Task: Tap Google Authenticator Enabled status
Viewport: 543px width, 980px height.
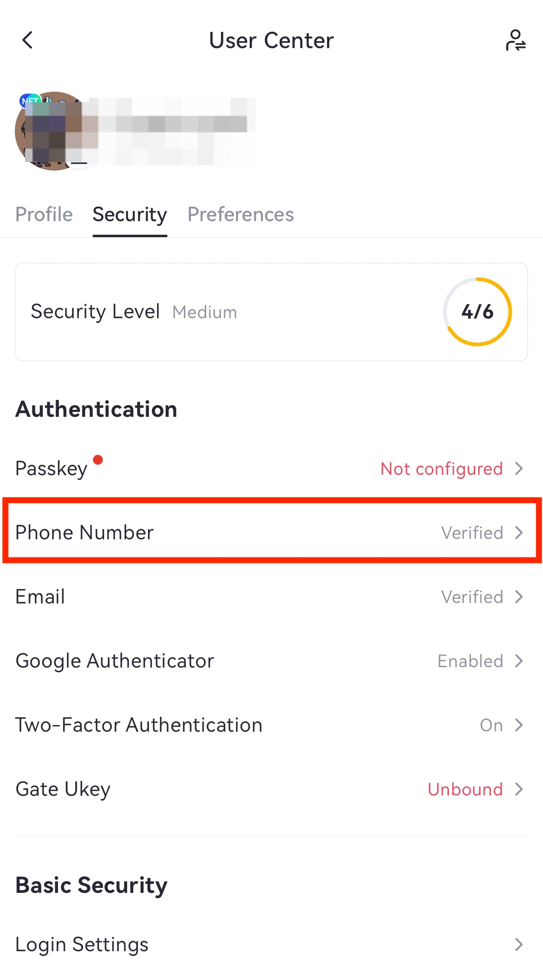Action: click(470, 661)
